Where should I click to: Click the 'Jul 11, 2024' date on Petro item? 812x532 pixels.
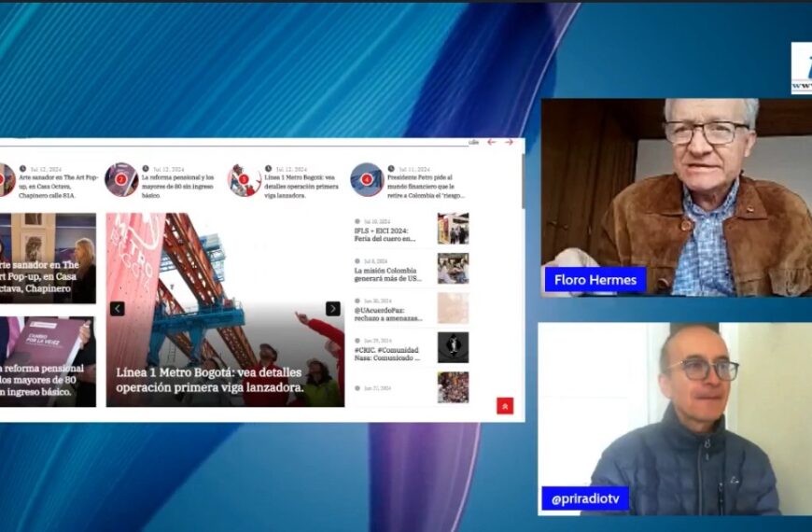[414, 169]
